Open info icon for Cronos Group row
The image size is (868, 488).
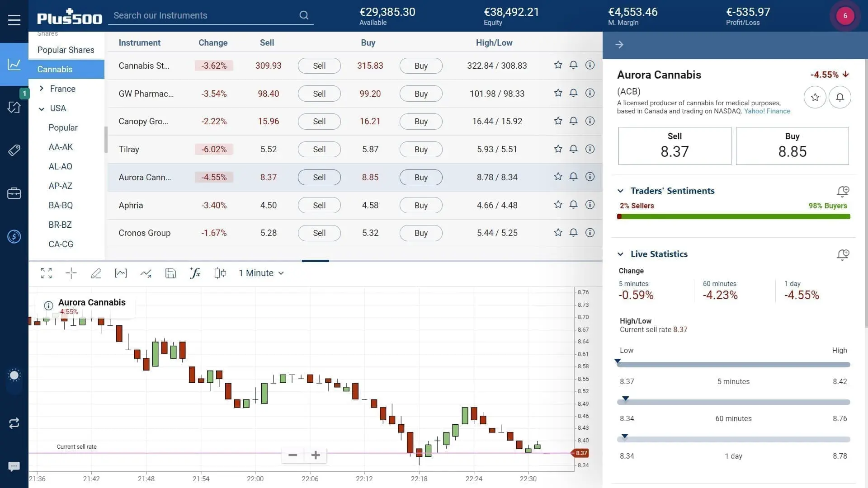pyautogui.click(x=590, y=232)
